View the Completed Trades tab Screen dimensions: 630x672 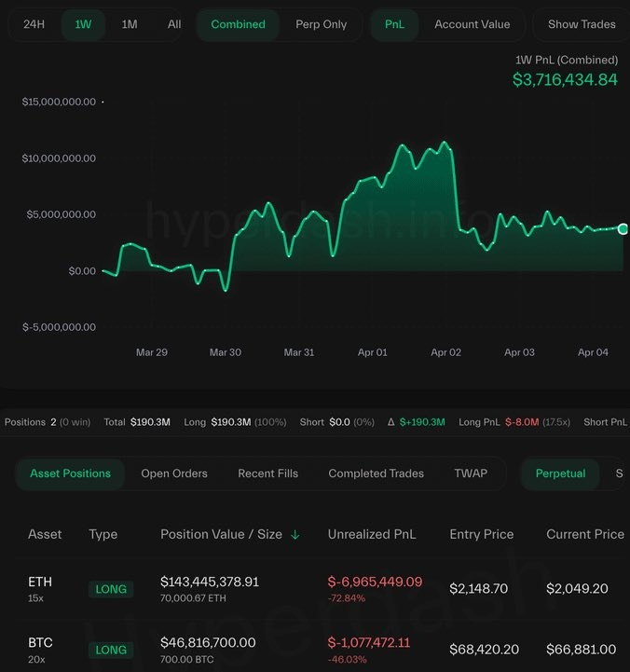[376, 473]
